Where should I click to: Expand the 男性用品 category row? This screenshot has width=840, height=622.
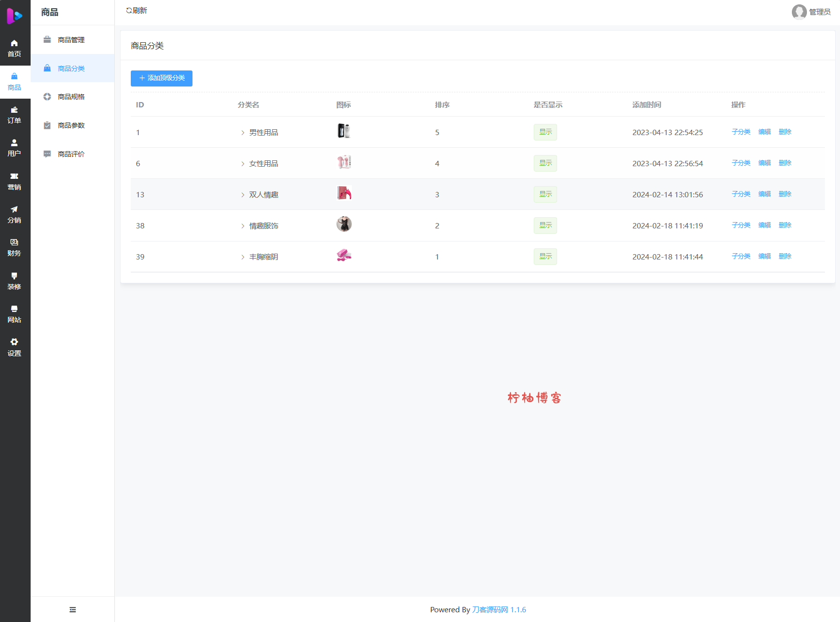[243, 133]
